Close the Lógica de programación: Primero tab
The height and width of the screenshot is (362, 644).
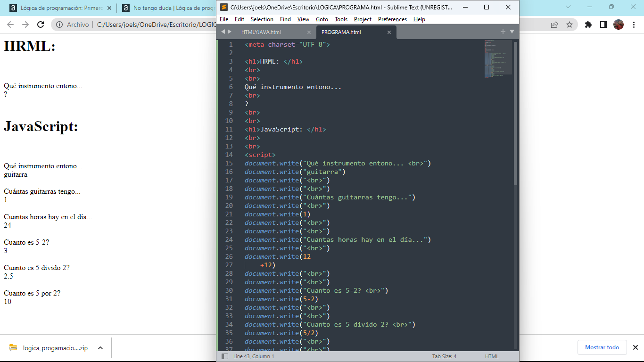point(109,8)
